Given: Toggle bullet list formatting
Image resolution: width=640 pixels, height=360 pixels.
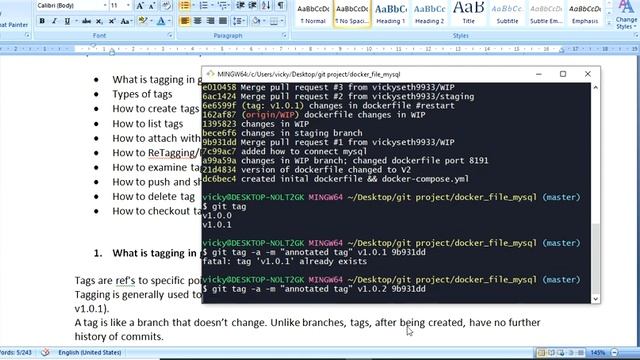Looking at the screenshot, I should coord(184,6).
